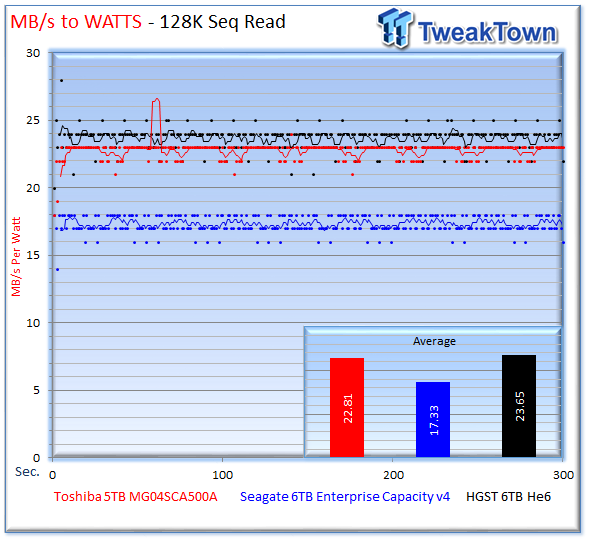Click the blue 17.33 average bar
589x541 pixels.
click(x=433, y=419)
